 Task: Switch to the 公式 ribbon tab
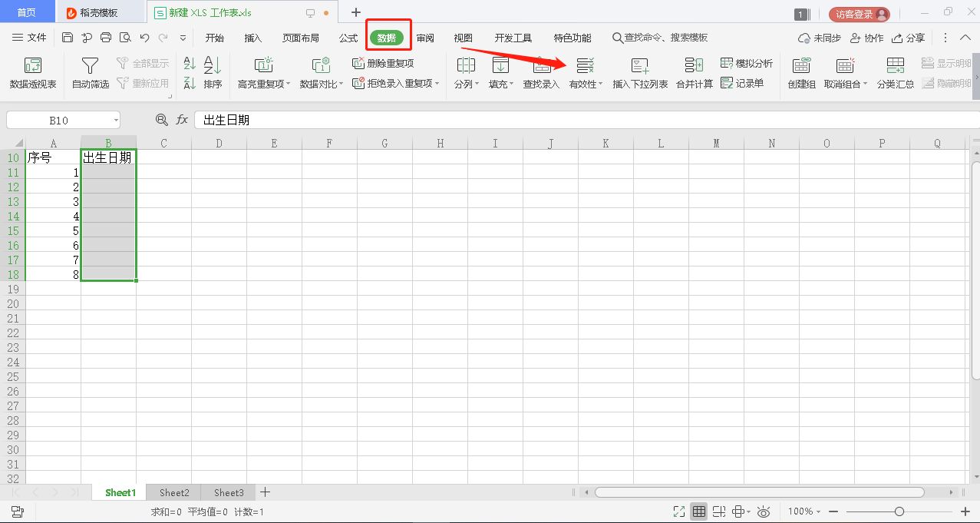click(348, 38)
